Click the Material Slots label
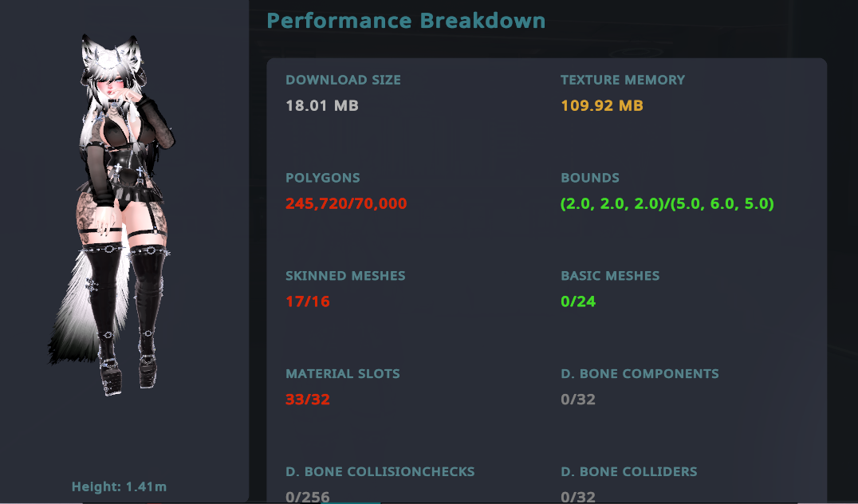This screenshot has width=858, height=504. pyautogui.click(x=343, y=373)
